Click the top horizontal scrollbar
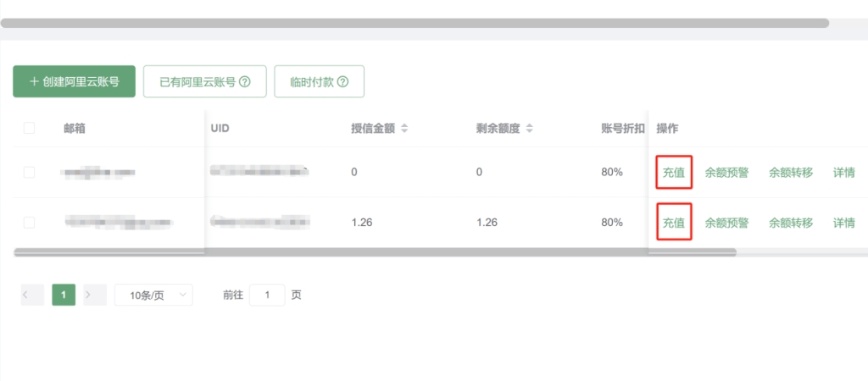Image resolution: width=868 pixels, height=381 pixels. point(414,23)
